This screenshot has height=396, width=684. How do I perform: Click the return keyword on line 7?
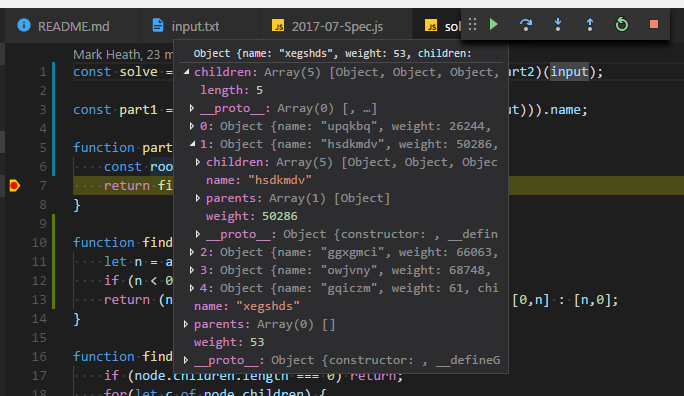(127, 186)
